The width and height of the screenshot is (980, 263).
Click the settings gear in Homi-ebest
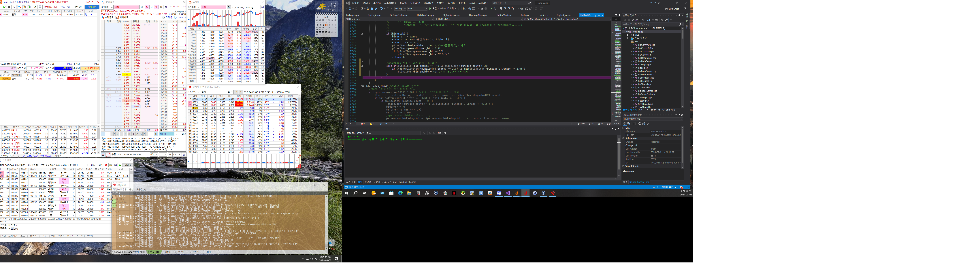point(9,7)
